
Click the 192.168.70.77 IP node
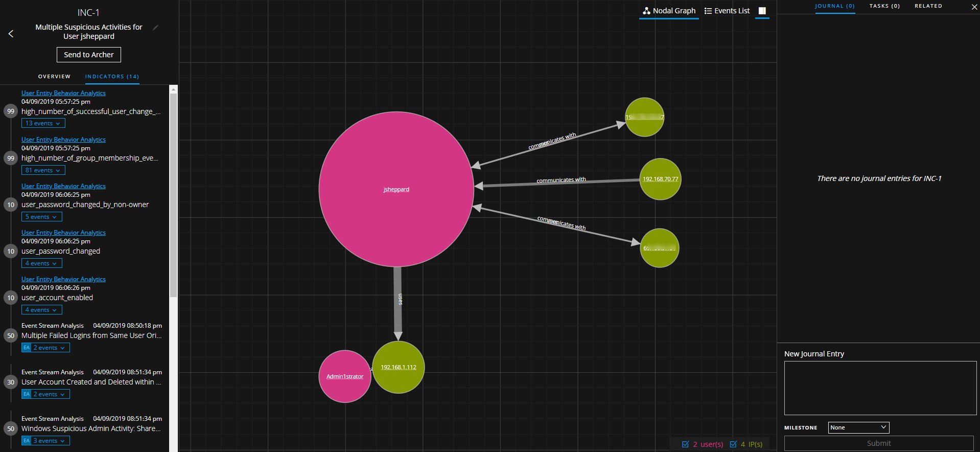tap(660, 179)
